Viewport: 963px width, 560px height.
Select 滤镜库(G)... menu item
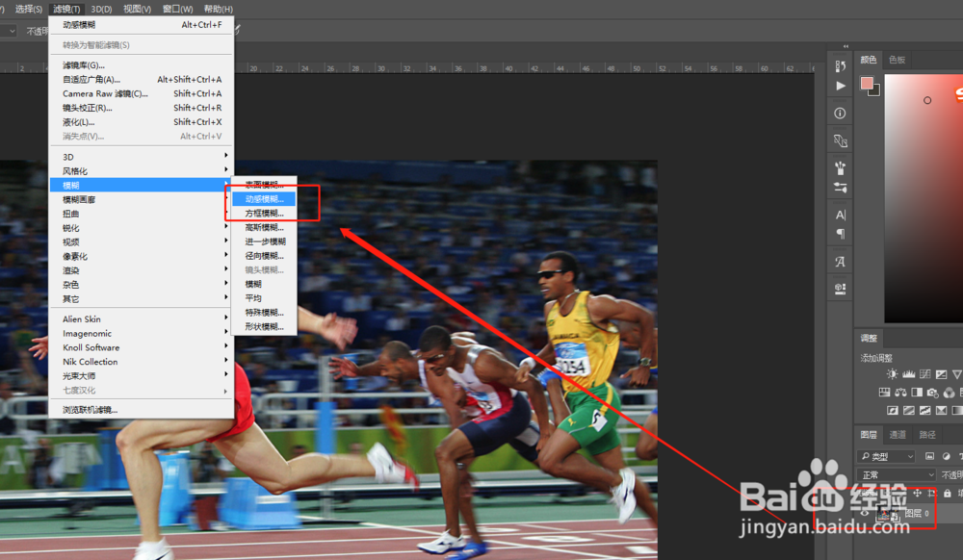142,65
